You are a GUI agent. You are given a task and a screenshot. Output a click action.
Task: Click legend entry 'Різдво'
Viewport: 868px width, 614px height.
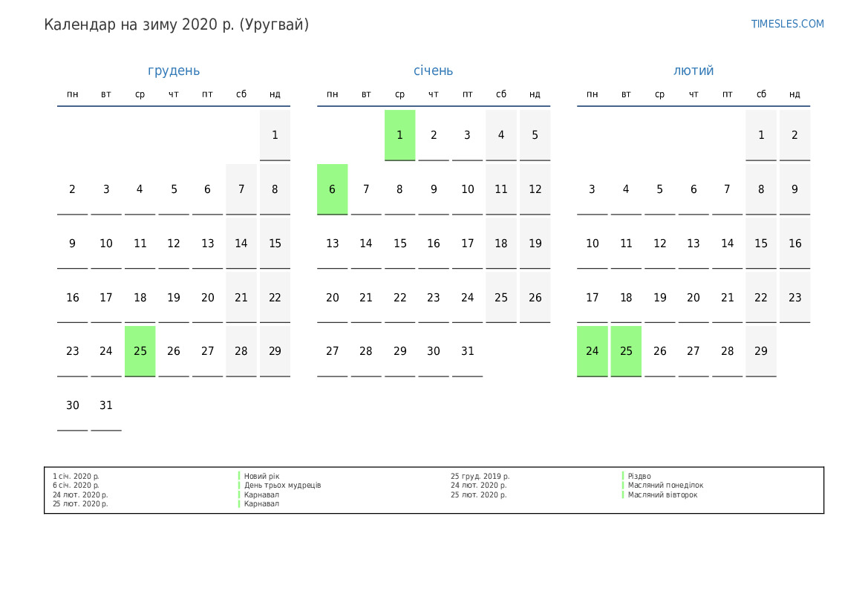pyautogui.click(x=639, y=476)
